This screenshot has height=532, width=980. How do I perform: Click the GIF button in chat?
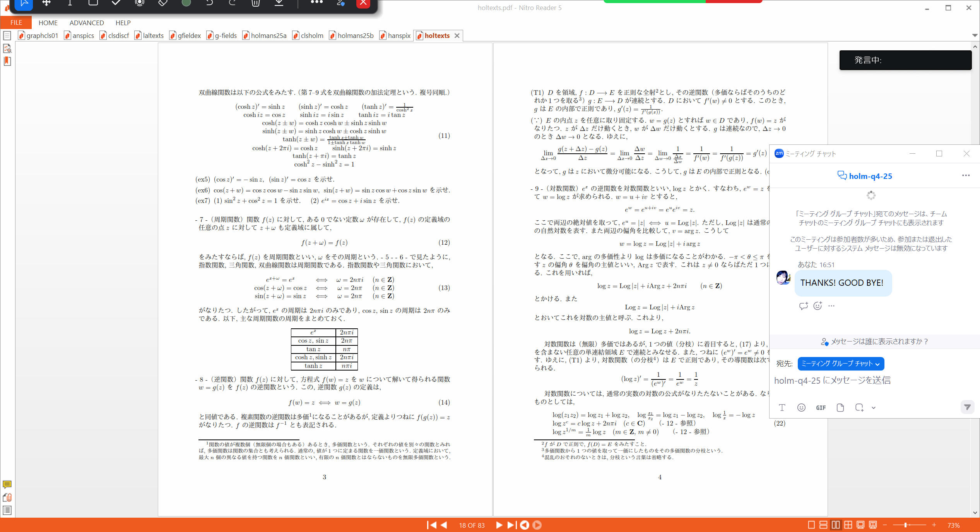[821, 407]
